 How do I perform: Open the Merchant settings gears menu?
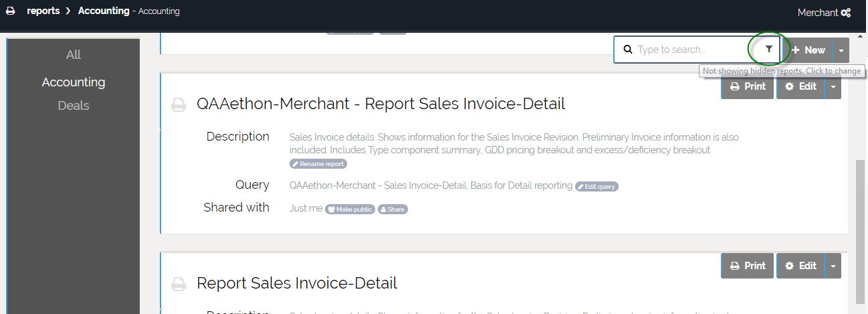pyautogui.click(x=845, y=13)
